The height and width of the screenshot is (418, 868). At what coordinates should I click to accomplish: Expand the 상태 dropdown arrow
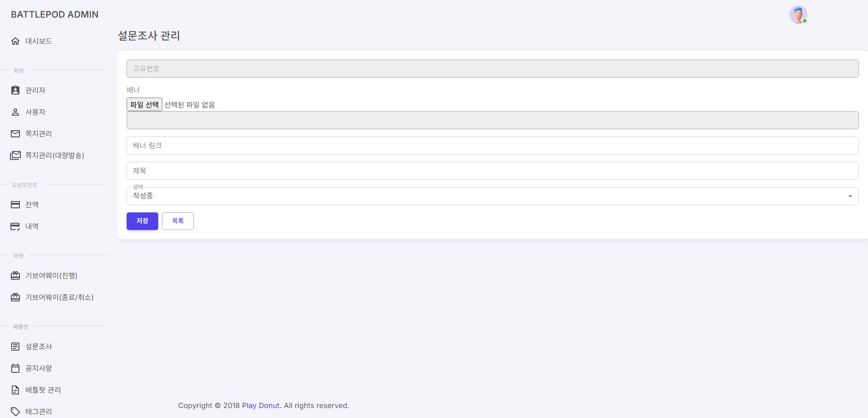point(850,196)
